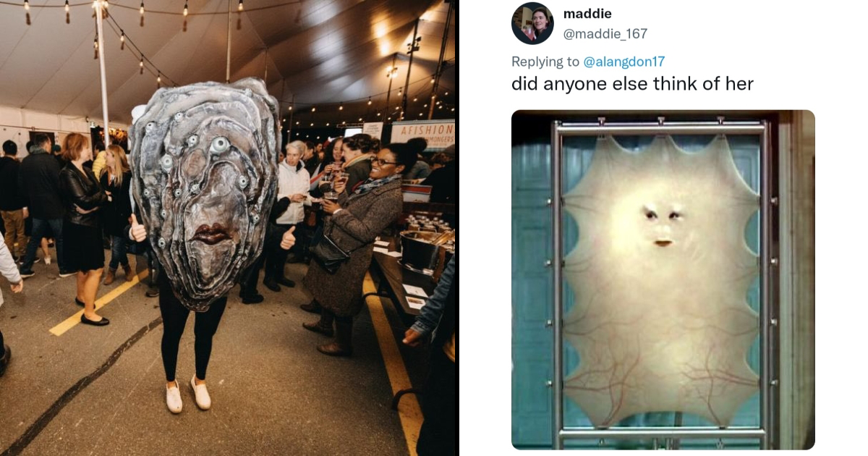This screenshot has height=456, width=868.
Task: Open the maddie display name
Action: tap(587, 14)
